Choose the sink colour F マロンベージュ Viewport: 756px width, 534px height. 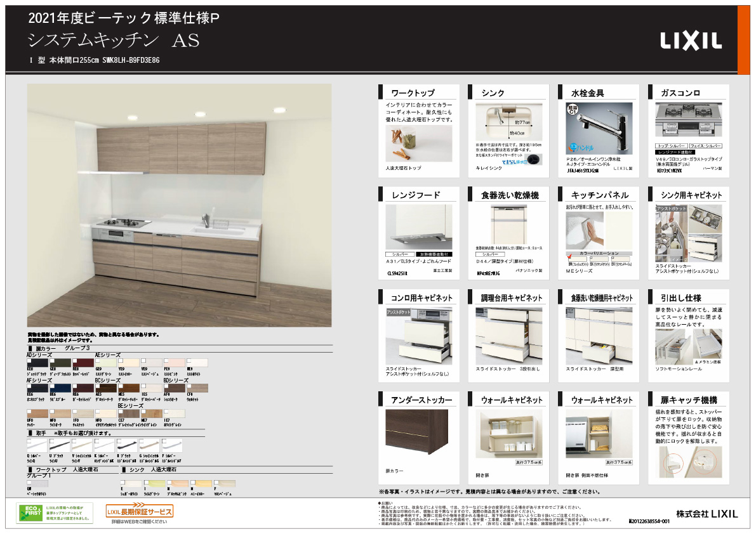coord(225,483)
